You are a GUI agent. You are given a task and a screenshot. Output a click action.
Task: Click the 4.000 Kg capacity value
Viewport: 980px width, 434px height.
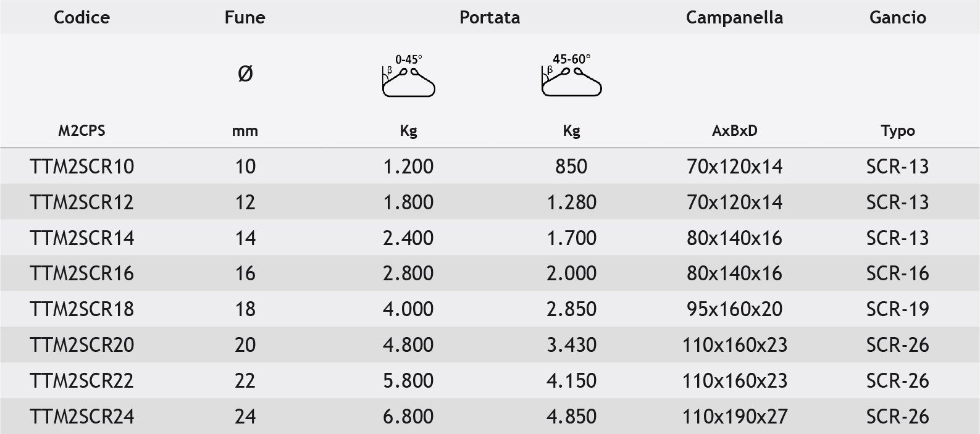408,309
